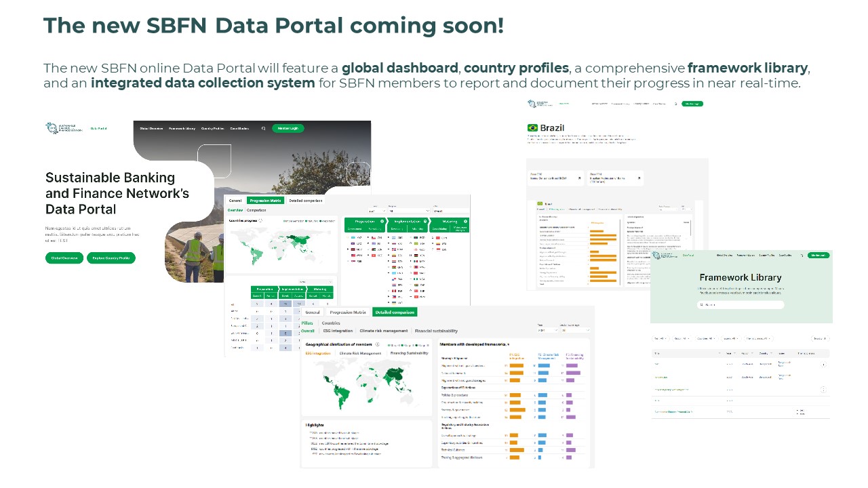Click info icon beside Geographical distribution of members

click(x=377, y=344)
